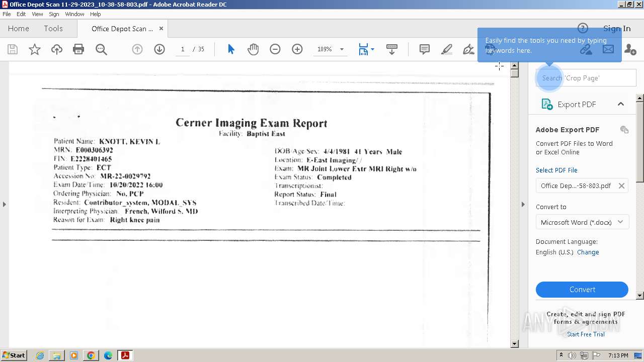Click the taskbar clock 7:13 PM
The height and width of the screenshot is (362, 644).
pyautogui.click(x=618, y=355)
